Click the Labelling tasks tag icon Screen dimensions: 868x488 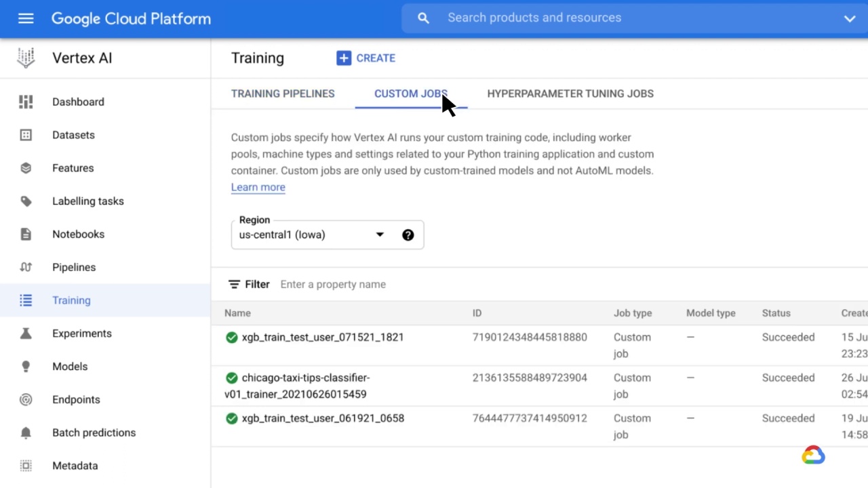(x=26, y=201)
